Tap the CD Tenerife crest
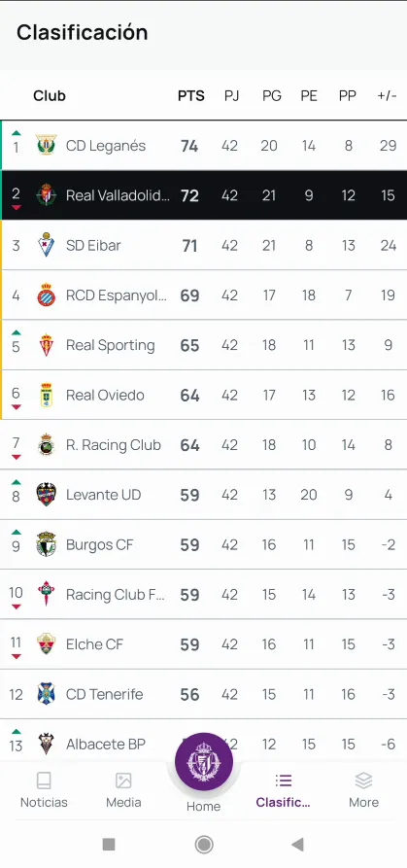The image size is (407, 868). tap(46, 694)
